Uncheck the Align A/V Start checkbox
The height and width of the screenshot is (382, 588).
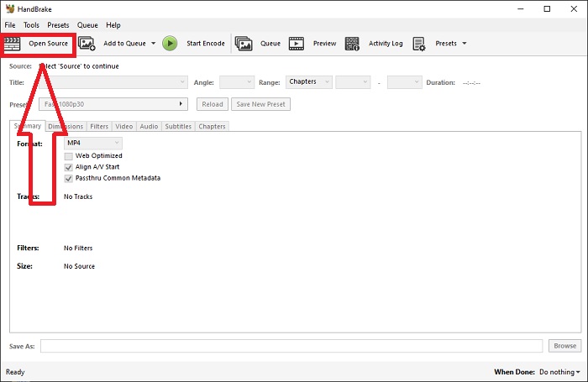(69, 167)
